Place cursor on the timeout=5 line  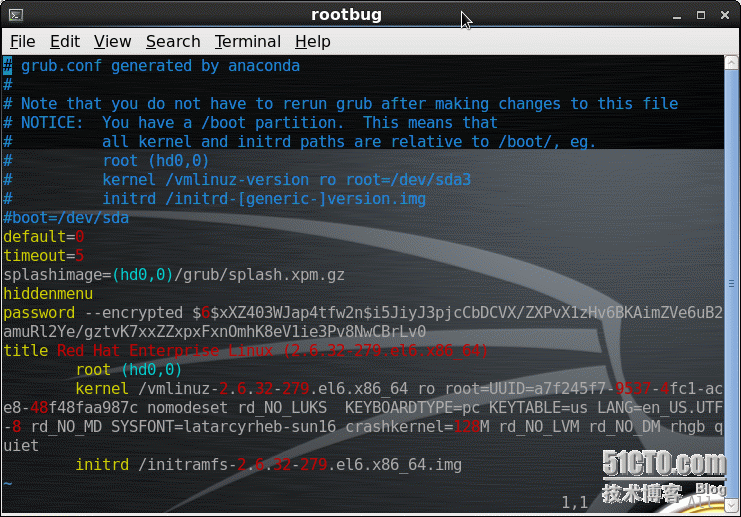coord(44,256)
